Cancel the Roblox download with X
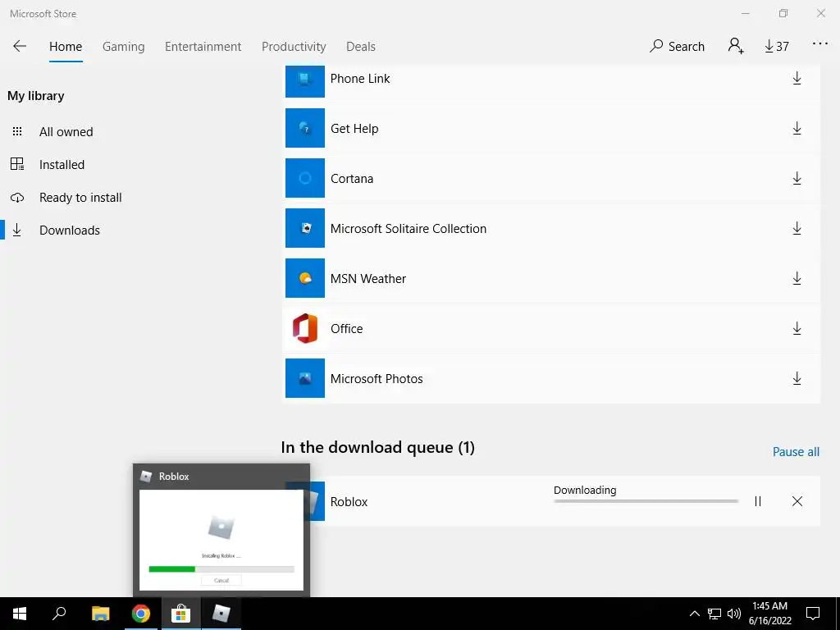840x630 pixels. click(797, 501)
